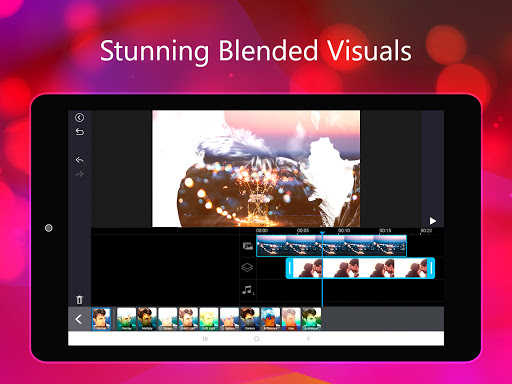Screen dimensions: 512x384
Task: Click the circled back arrow icon
Action: [79, 117]
